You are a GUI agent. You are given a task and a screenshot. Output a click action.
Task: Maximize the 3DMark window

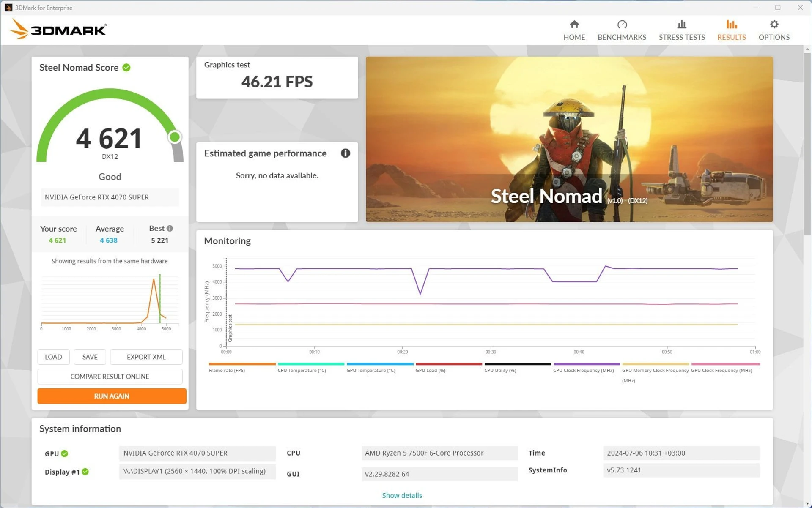pos(777,8)
